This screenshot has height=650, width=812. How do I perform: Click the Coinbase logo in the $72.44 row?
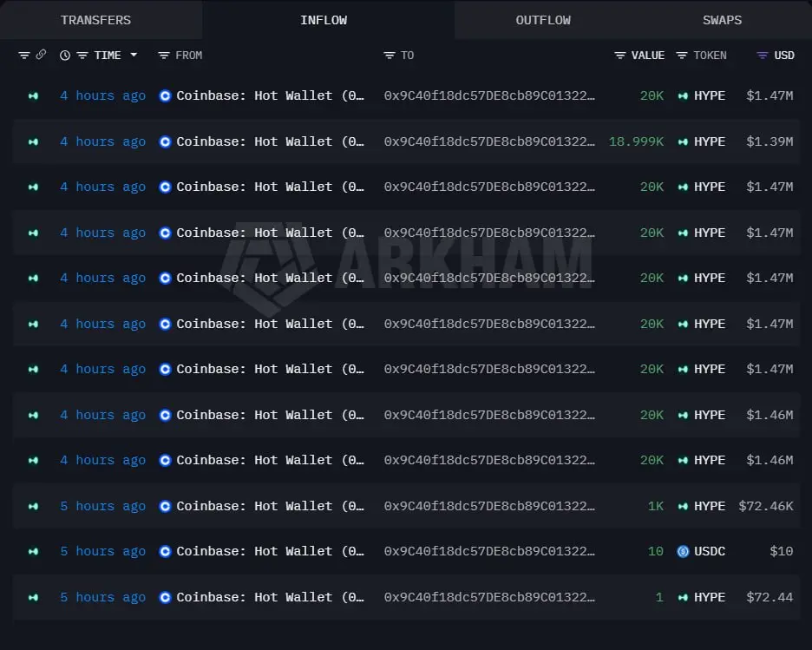(x=165, y=598)
